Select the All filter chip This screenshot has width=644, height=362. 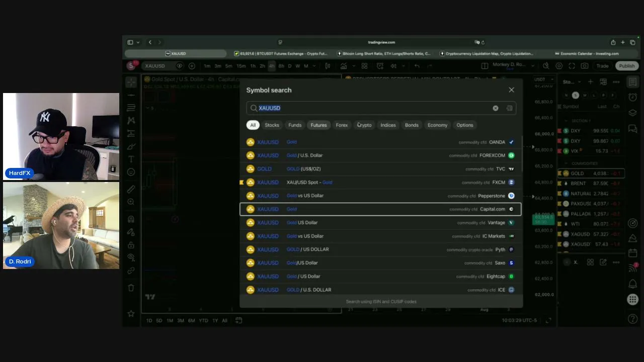point(253,125)
